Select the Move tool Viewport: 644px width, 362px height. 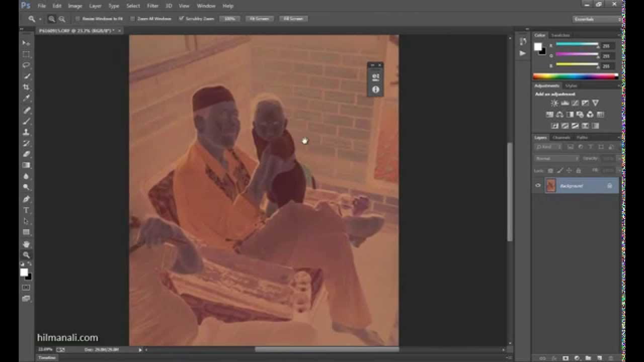click(26, 43)
